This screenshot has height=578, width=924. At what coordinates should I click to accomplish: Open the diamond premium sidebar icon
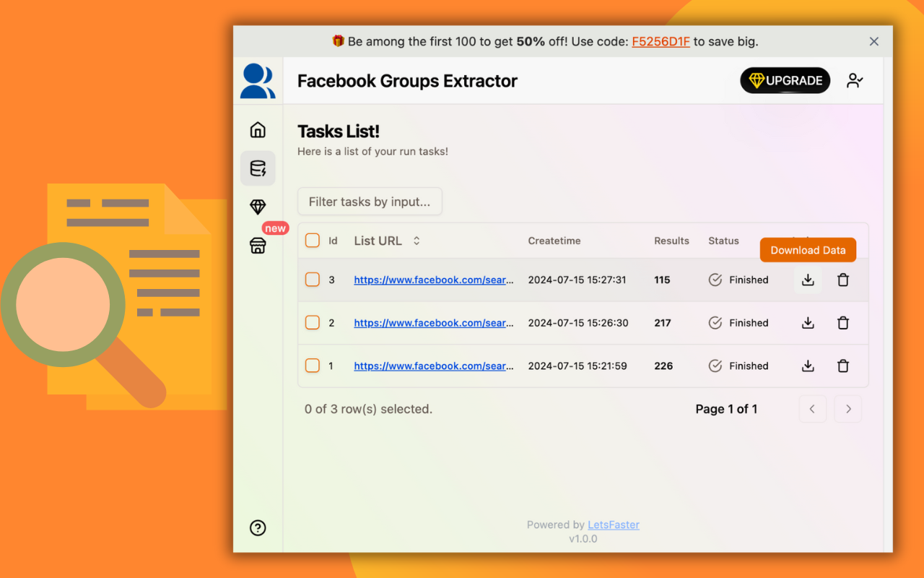(x=258, y=207)
